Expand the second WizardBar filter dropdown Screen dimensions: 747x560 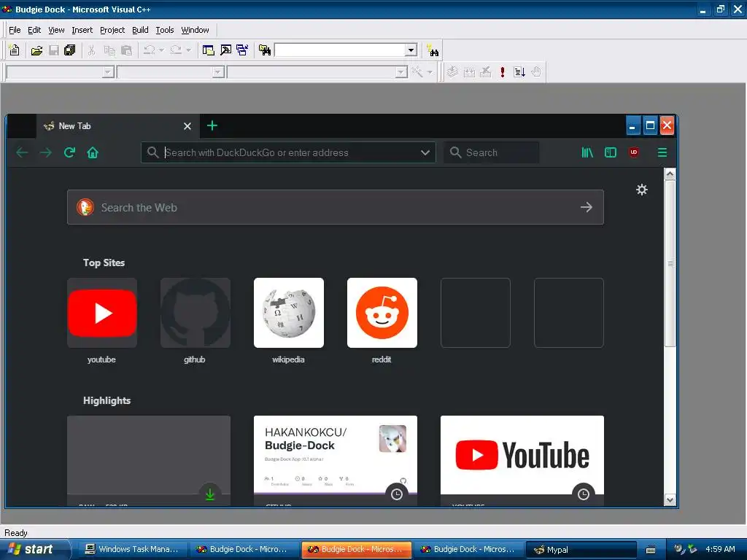218,72
